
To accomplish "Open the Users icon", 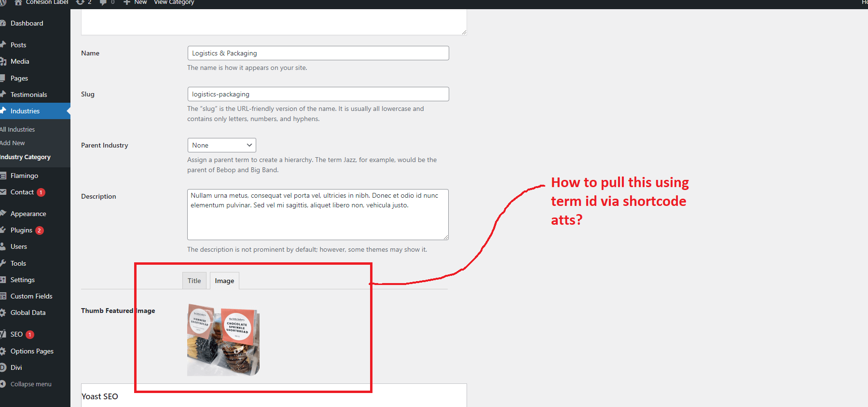I will coord(2,246).
